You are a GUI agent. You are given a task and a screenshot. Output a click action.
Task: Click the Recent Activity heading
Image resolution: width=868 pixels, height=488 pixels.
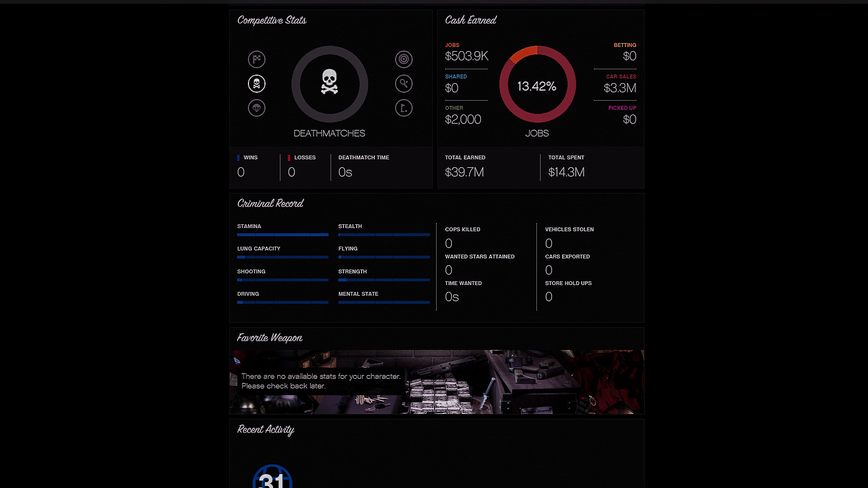pyautogui.click(x=266, y=430)
